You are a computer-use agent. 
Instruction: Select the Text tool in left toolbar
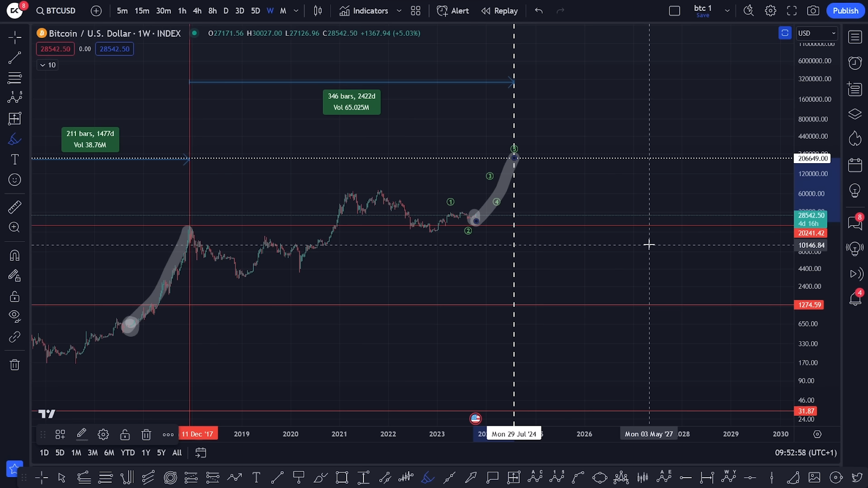click(15, 159)
